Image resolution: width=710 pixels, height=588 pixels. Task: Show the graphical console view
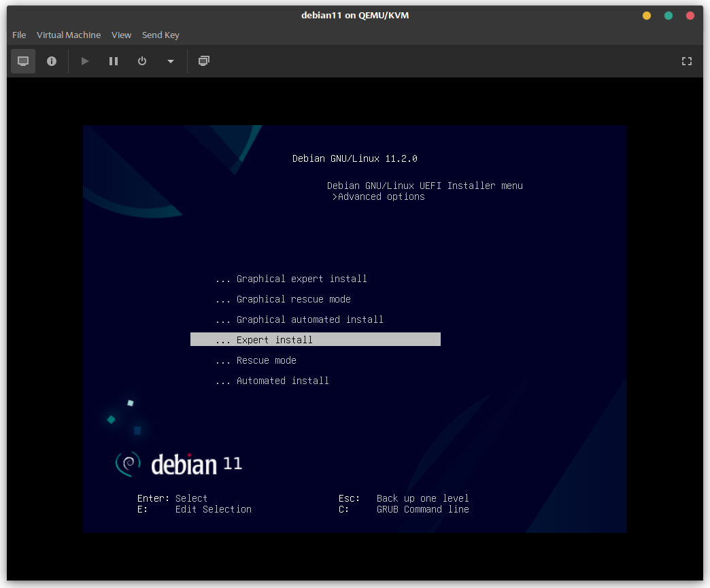(23, 61)
